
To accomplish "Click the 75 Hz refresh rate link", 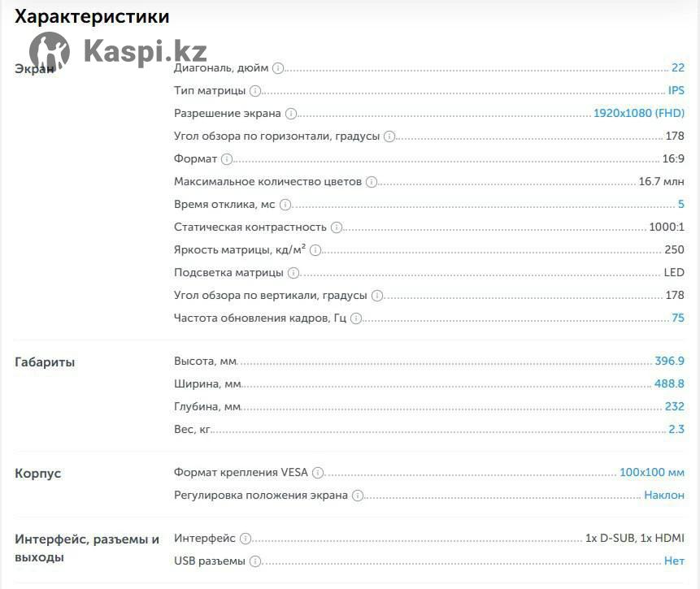I will click(x=678, y=318).
